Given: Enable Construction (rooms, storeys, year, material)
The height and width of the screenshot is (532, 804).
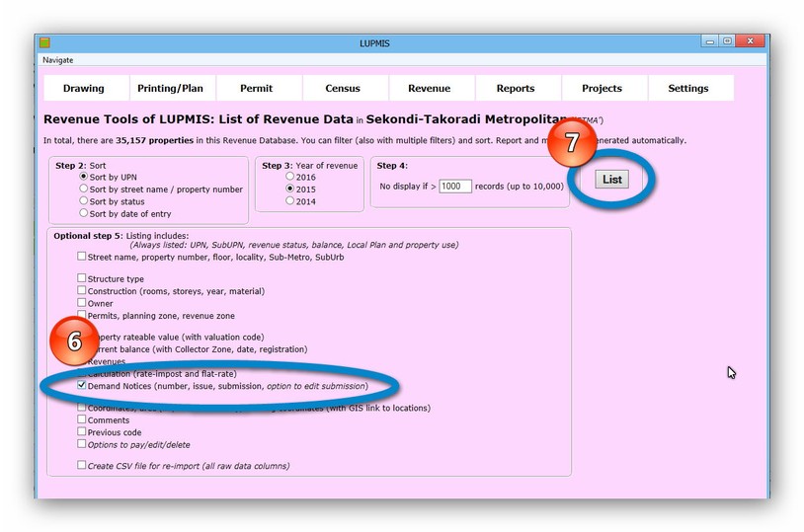Looking at the screenshot, I should pyautogui.click(x=82, y=290).
